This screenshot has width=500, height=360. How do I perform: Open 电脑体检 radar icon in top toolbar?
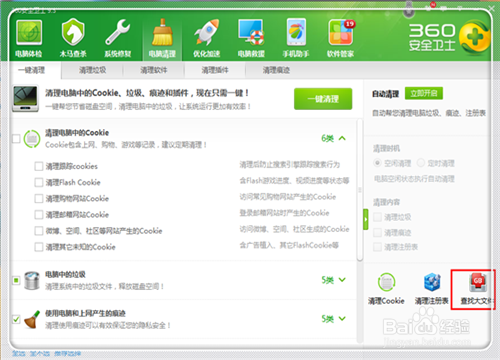coord(29,33)
